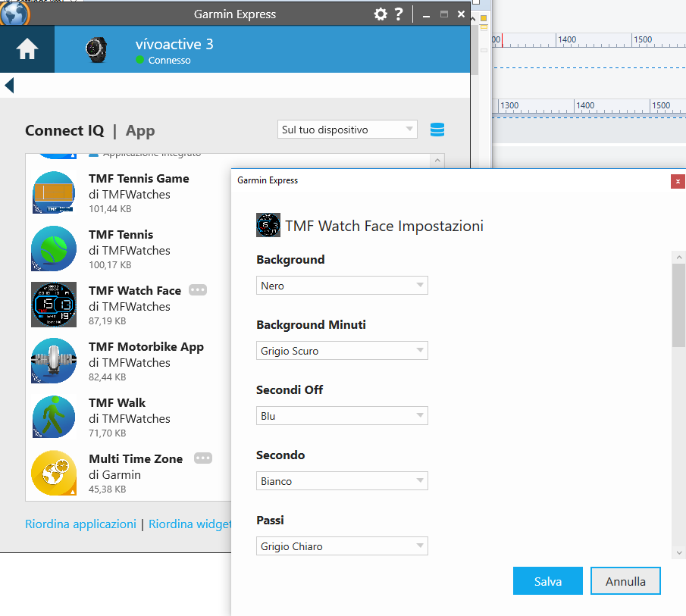
Task: Click the Salva button
Action: (x=548, y=581)
